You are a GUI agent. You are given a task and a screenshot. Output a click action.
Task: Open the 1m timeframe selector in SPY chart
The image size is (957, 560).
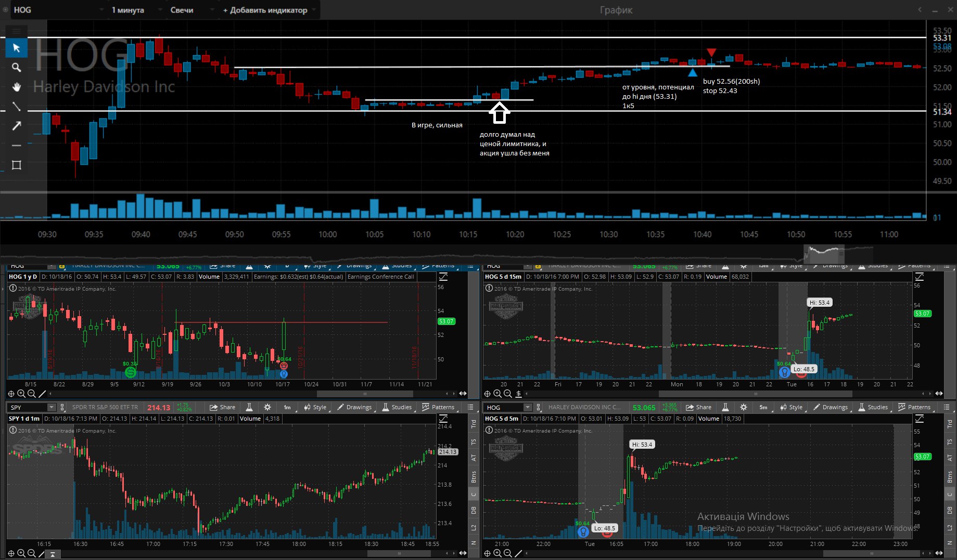click(287, 407)
